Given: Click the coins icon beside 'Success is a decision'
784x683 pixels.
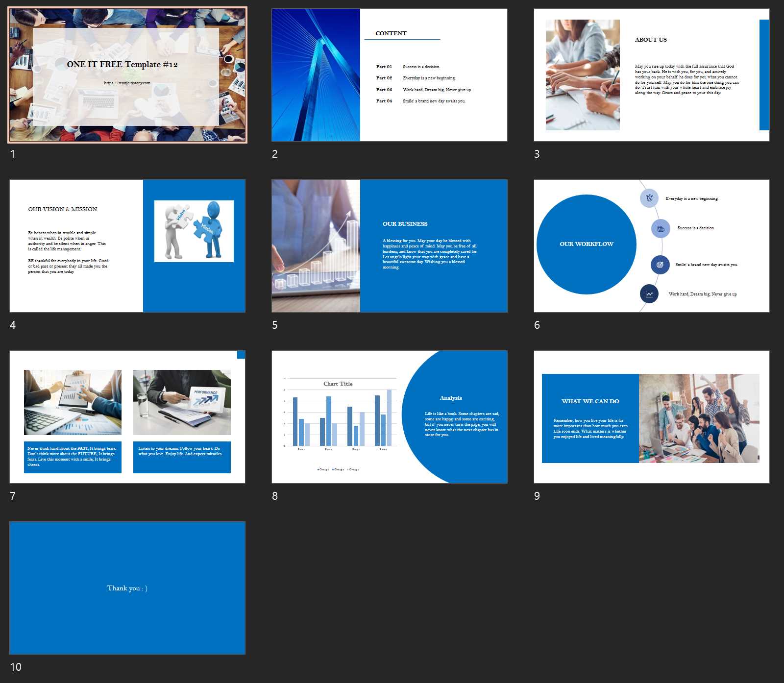Looking at the screenshot, I should (661, 228).
